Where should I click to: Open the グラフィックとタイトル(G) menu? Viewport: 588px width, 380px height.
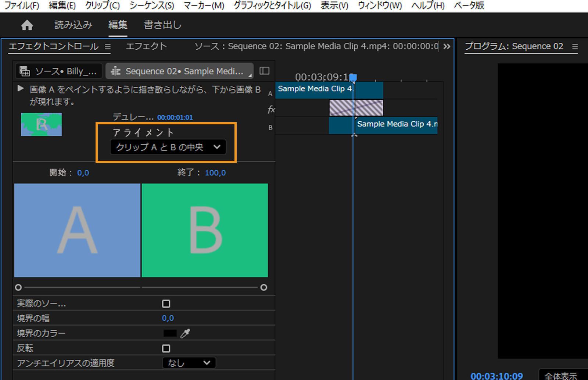(x=272, y=6)
